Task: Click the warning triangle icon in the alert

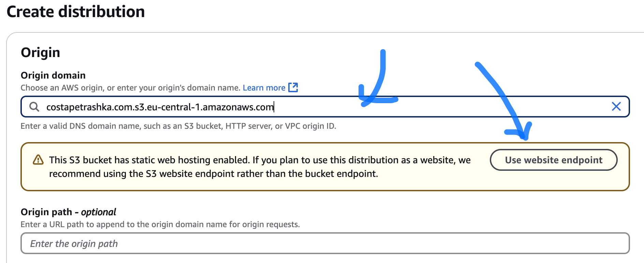Action: coord(38,160)
